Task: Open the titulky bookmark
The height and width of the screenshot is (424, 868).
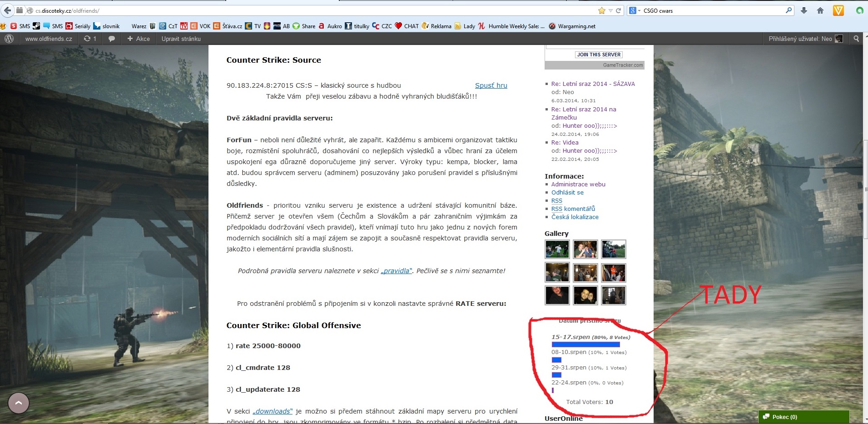Action: (357, 26)
